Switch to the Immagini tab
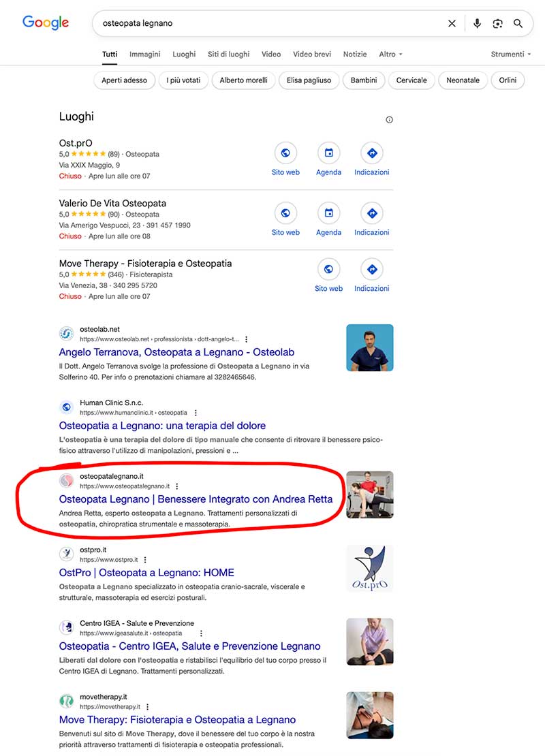The width and height of the screenshot is (545, 756). [x=144, y=54]
